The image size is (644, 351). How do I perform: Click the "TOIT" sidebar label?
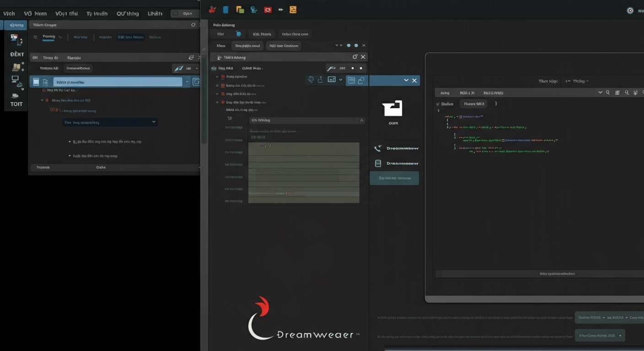(16, 104)
